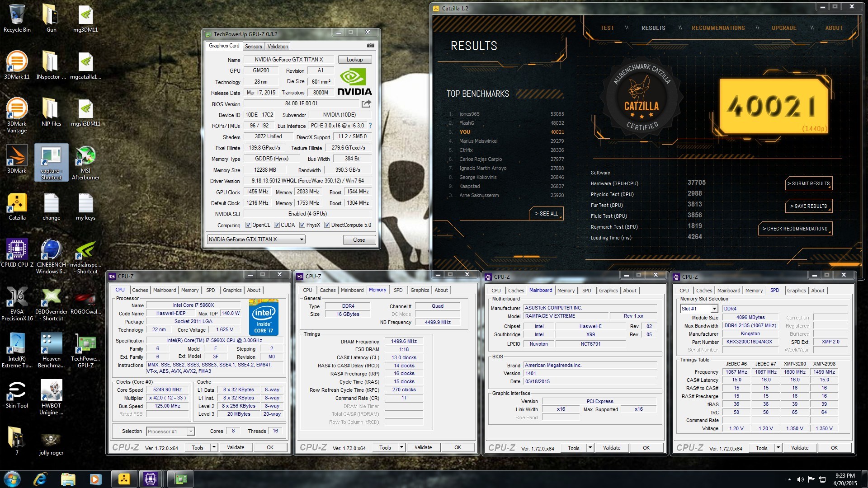Launch Intel Extreme Tuning Utility icon
This screenshot has height=488, width=868.
coord(17,350)
